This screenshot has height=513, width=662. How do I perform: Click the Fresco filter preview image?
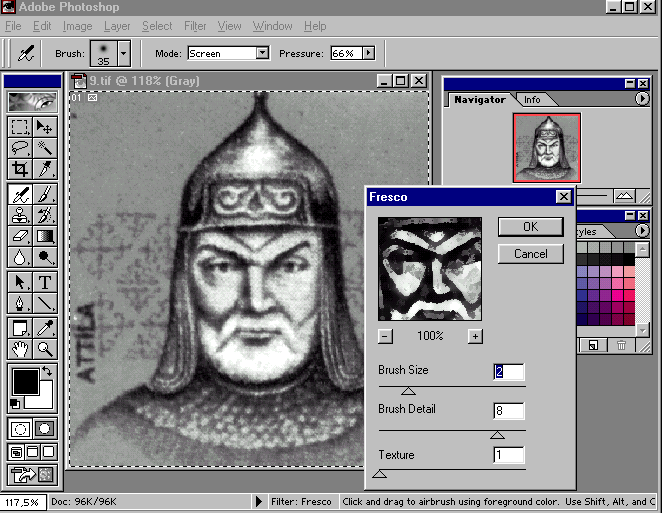click(430, 269)
